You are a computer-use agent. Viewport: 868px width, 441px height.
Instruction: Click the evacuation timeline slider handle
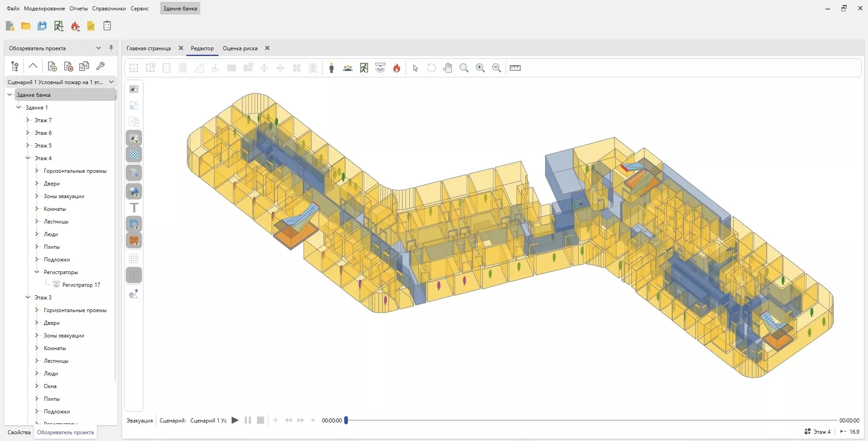pyautogui.click(x=346, y=420)
